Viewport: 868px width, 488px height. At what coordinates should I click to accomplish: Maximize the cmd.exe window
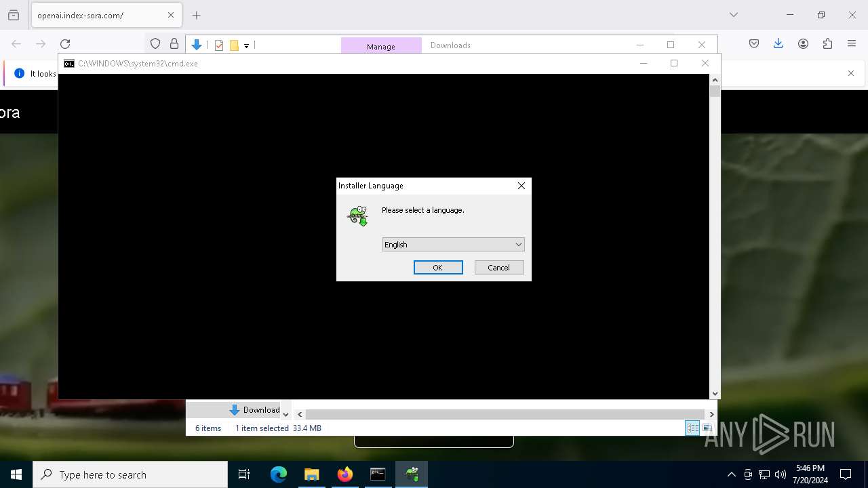tap(674, 63)
